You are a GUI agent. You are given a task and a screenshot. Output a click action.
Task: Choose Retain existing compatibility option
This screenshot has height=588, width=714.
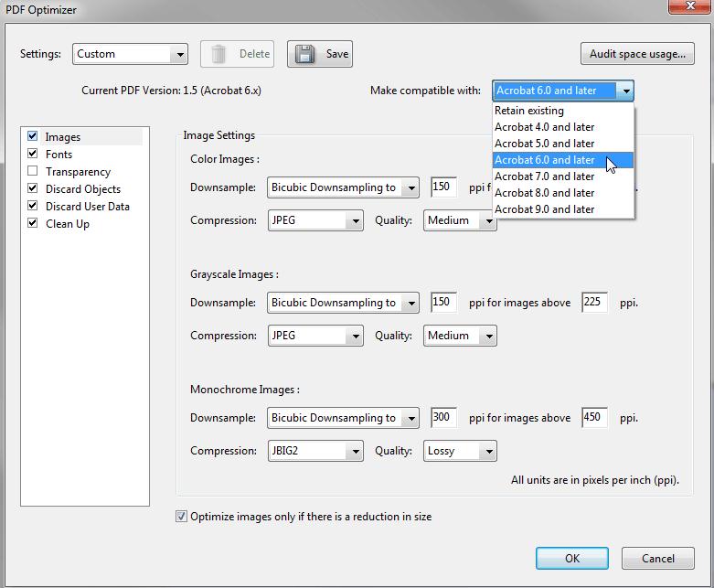pos(563,111)
